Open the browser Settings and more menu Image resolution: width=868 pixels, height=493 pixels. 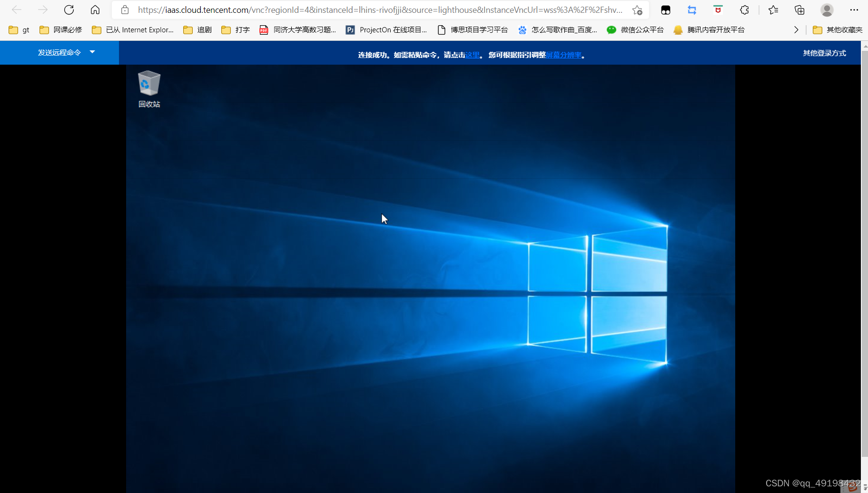(854, 10)
